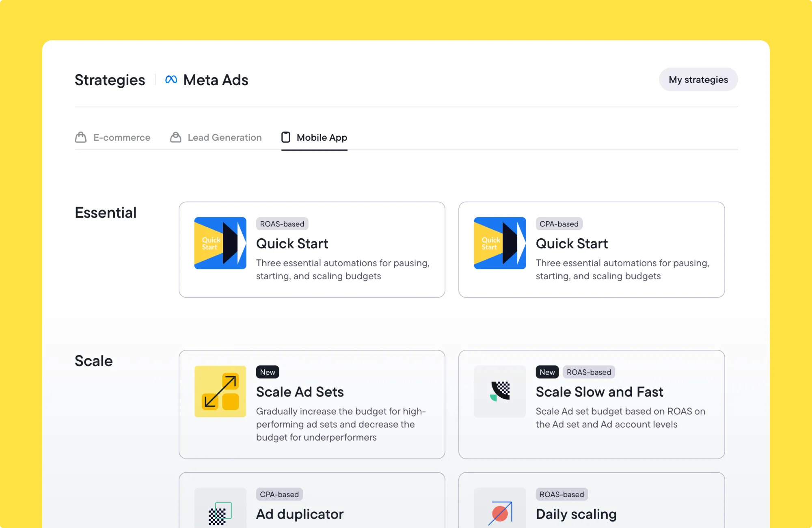The image size is (812, 528).
Task: Open the Strategies heading link
Action: [x=110, y=80]
